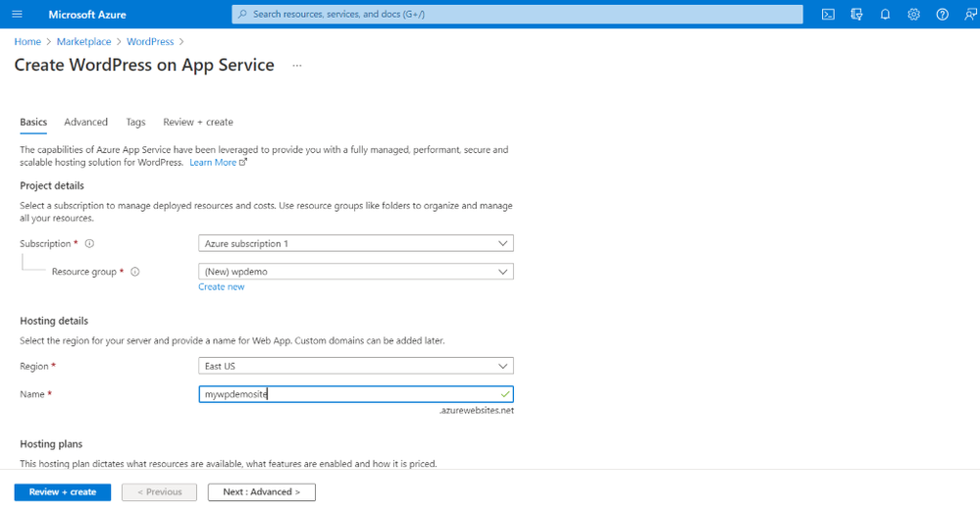The height and width of the screenshot is (510, 980).
Task: Click the Hosting details heading
Action: tap(54, 321)
